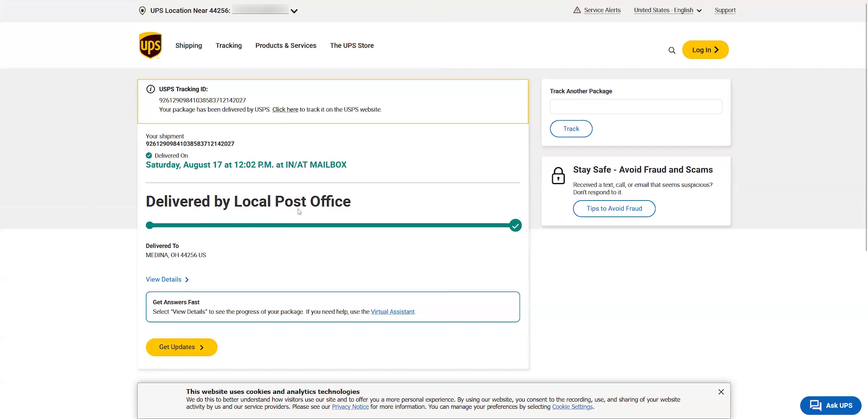The image size is (868, 419).
Task: Click the Get Updates button
Action: pyautogui.click(x=181, y=347)
